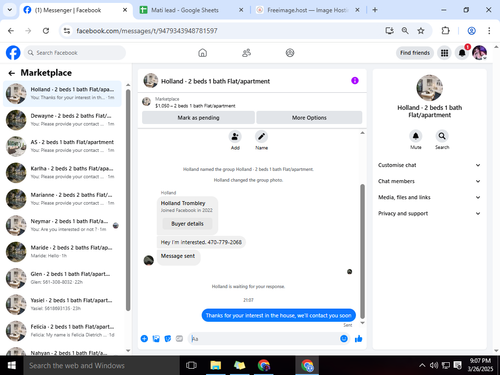Click the Facebook logo icon
This screenshot has height=375, width=500.
[13, 53]
